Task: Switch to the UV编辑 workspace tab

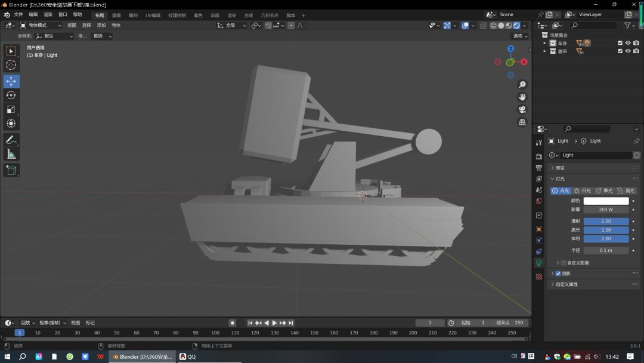Action: tap(153, 15)
